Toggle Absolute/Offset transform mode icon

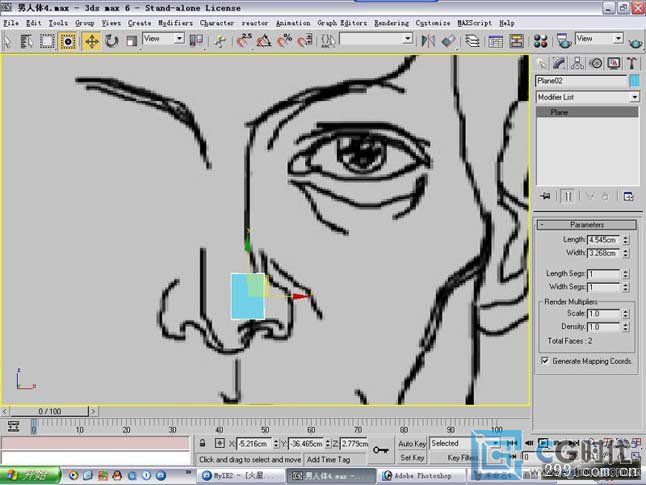click(x=220, y=443)
